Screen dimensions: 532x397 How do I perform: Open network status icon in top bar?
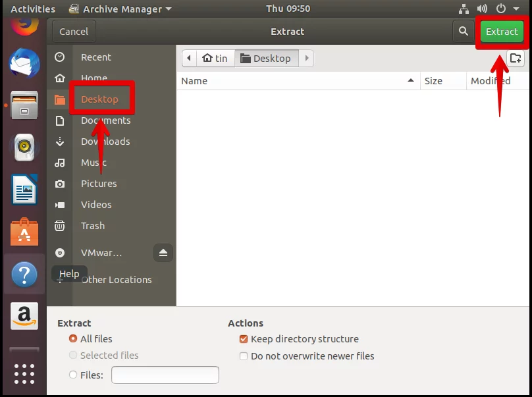coord(464,9)
